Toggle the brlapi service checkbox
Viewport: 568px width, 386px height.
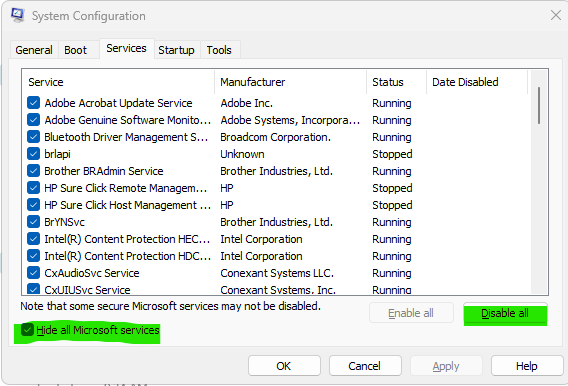33,154
